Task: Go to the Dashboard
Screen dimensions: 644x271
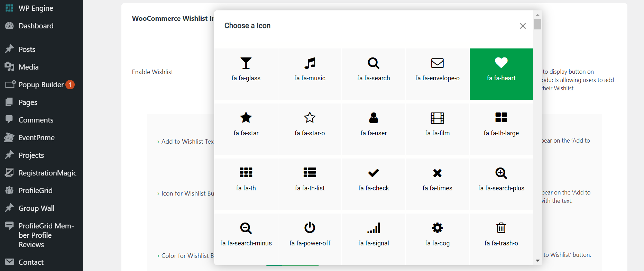Action: [36, 26]
